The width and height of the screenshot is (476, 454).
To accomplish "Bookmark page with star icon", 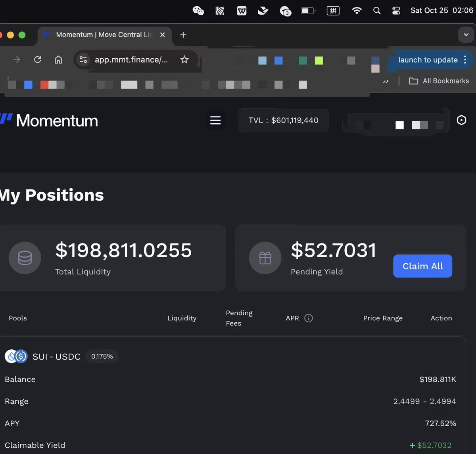I will [x=184, y=60].
